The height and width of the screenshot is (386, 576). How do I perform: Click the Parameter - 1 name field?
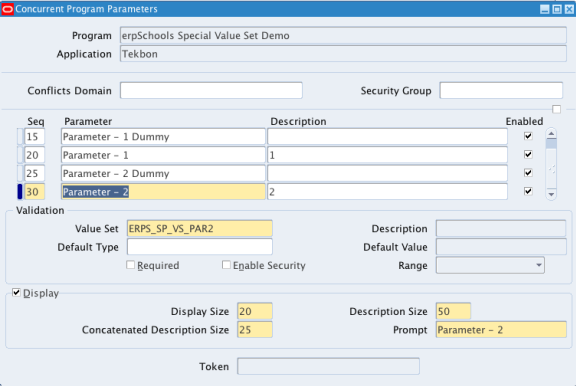[x=163, y=155]
